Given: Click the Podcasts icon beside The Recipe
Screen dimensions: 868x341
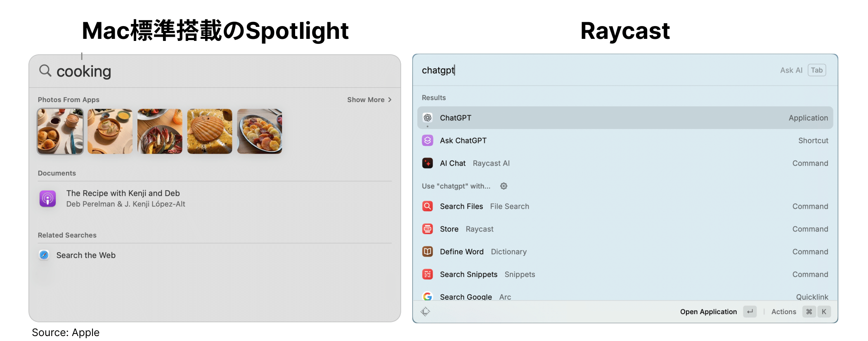Looking at the screenshot, I should click(x=48, y=198).
